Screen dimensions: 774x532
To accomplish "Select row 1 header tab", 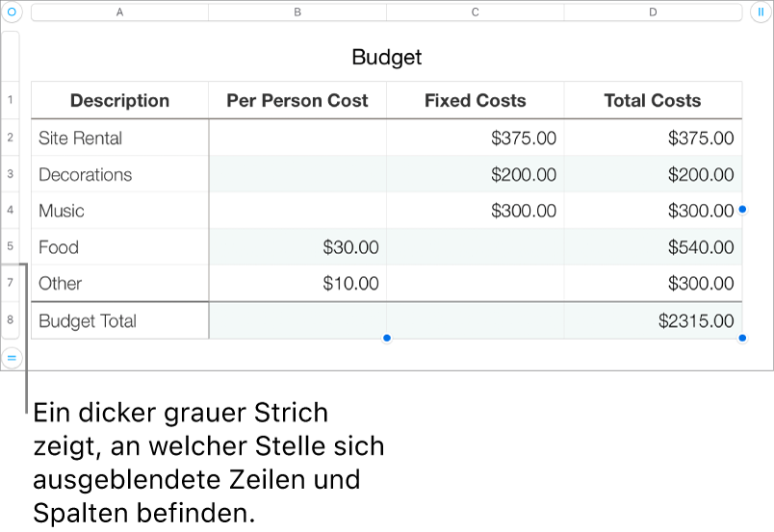I will (11, 100).
